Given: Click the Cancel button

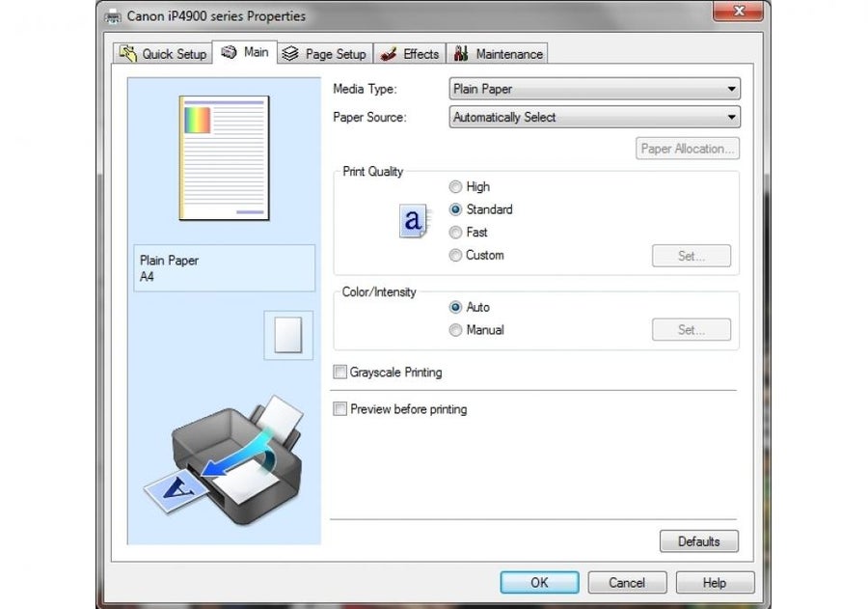Looking at the screenshot, I should [627, 582].
